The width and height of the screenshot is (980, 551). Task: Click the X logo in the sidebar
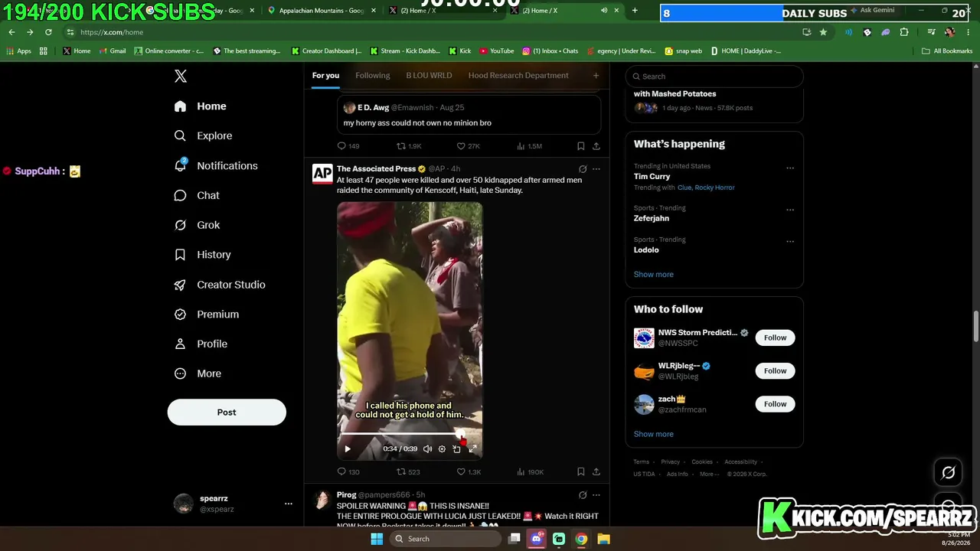click(x=181, y=76)
